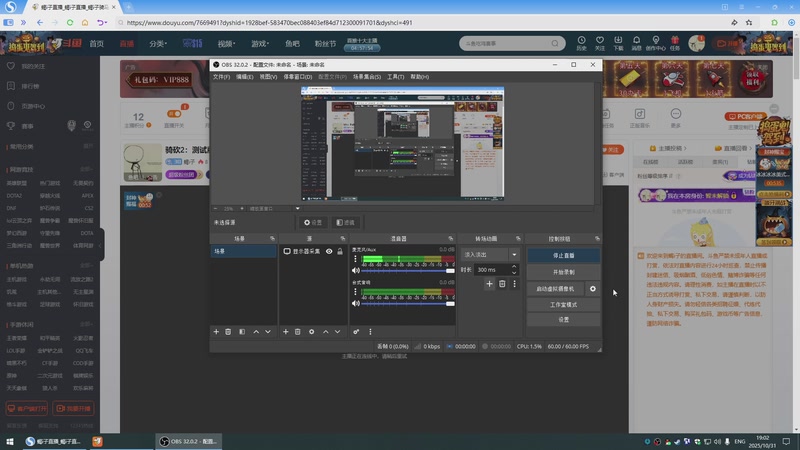Add a new source with the plus icon

point(286,331)
